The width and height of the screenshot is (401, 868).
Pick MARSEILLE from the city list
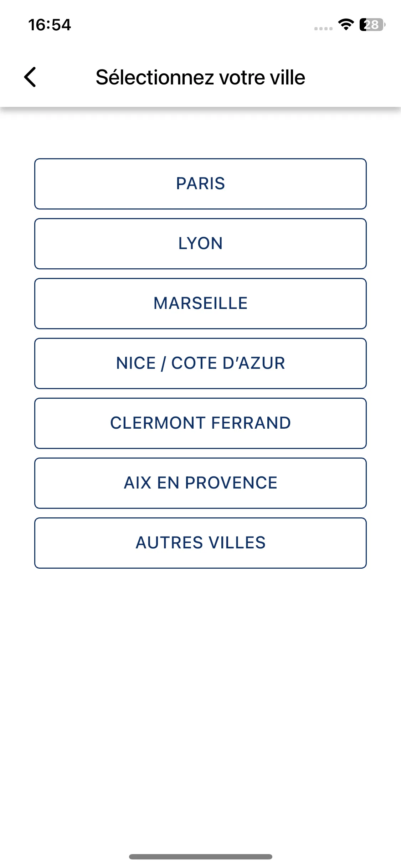(200, 304)
